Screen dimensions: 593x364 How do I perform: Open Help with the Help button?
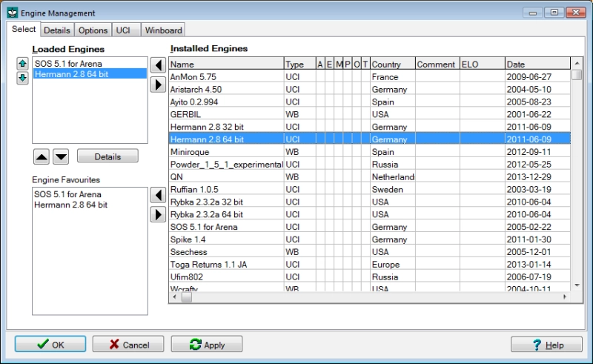tap(546, 344)
